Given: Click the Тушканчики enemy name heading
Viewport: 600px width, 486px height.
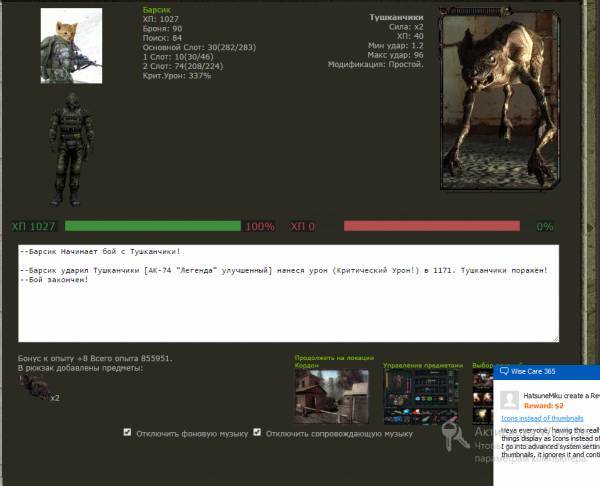Looking at the screenshot, I should 396,18.
